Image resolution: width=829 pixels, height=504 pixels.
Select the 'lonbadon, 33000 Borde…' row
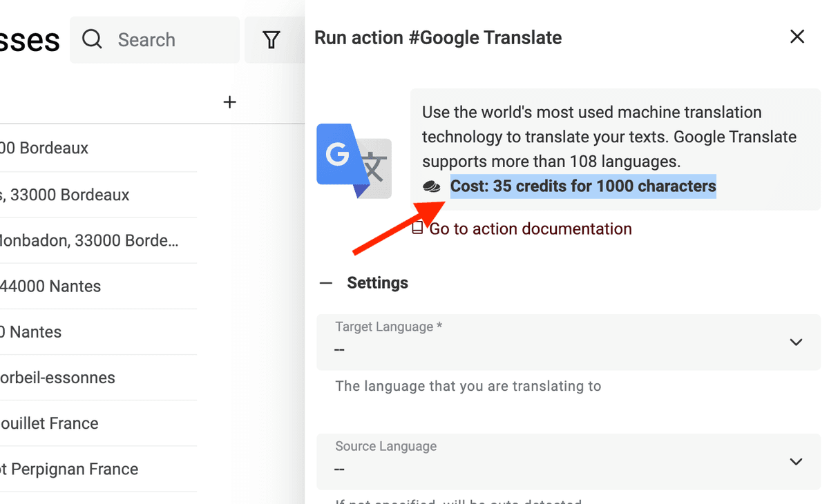(x=98, y=240)
